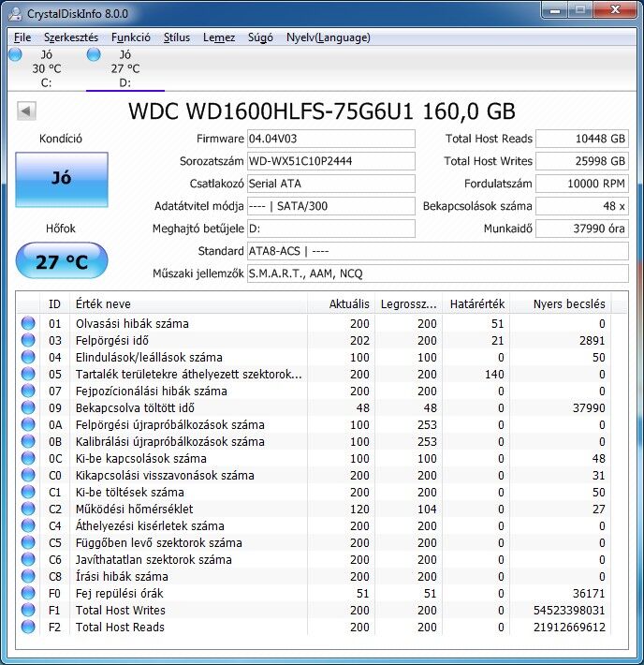Click raw value 36171 for Fej repülési órák

[589, 593]
